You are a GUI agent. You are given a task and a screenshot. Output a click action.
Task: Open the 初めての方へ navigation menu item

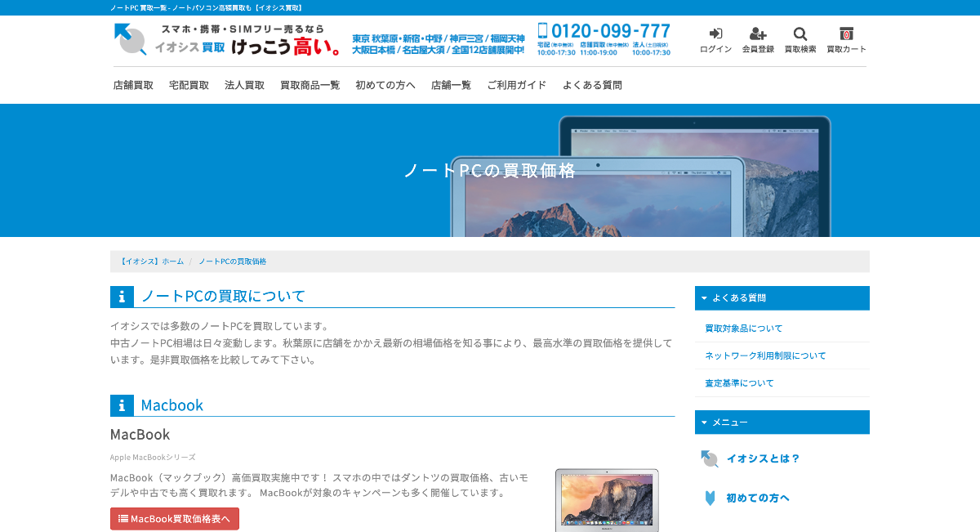click(385, 85)
